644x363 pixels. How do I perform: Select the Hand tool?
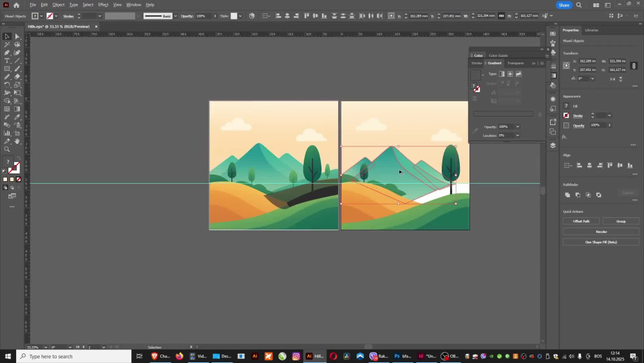pyautogui.click(x=17, y=141)
